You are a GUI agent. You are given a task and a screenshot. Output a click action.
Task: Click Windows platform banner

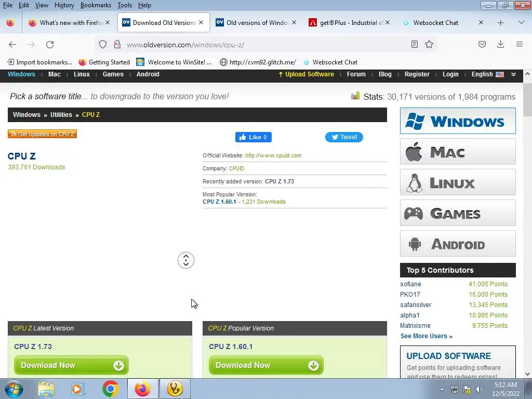click(x=458, y=121)
